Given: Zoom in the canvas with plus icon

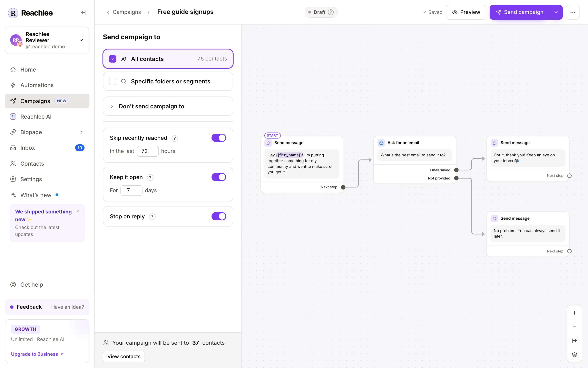Looking at the screenshot, I should pos(574,313).
